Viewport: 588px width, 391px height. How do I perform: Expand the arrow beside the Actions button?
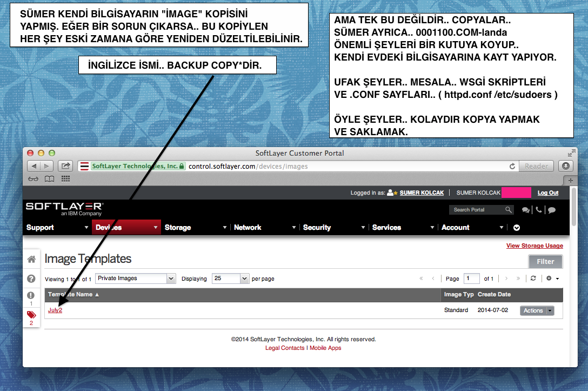coord(550,311)
